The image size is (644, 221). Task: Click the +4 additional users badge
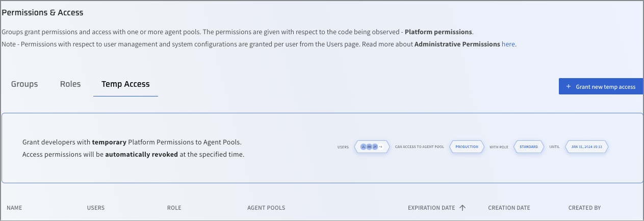pyautogui.click(x=380, y=147)
